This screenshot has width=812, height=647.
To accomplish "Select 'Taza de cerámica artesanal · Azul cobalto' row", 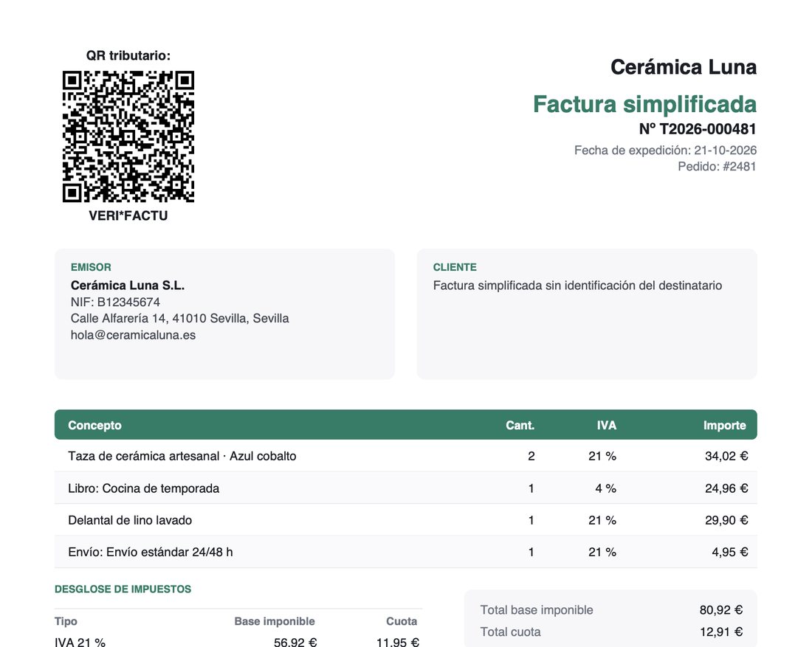I will (x=405, y=456).
